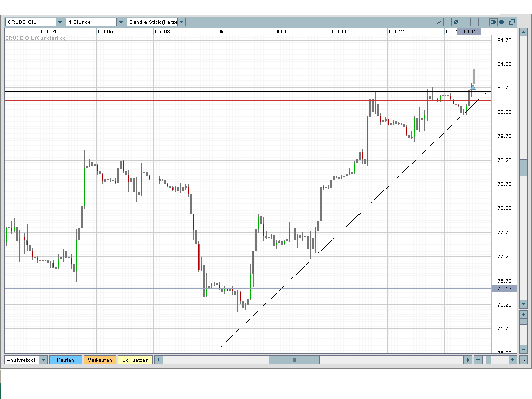This screenshot has width=532, height=399.
Task: Click the vertical scrollbar down arrow
Action: pyautogui.click(x=523, y=304)
